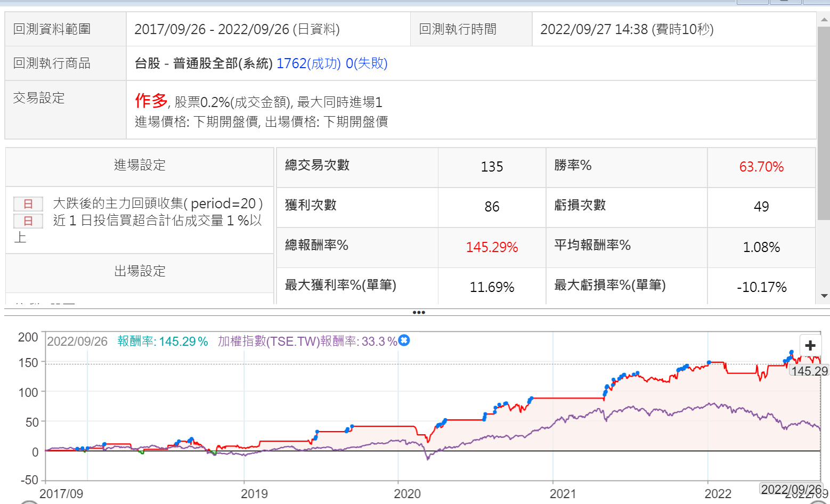Click the 2022/09/26 date tag on the x-axis
The image size is (830, 504).
(792, 489)
